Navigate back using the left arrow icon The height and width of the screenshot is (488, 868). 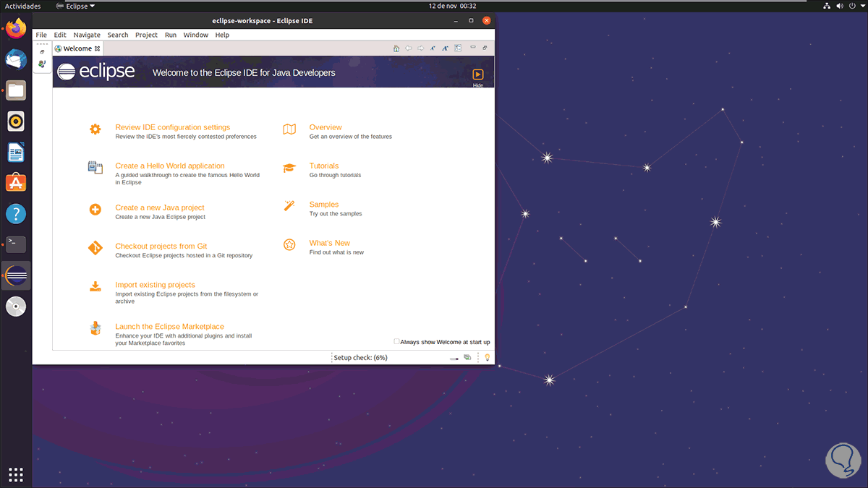409,48
